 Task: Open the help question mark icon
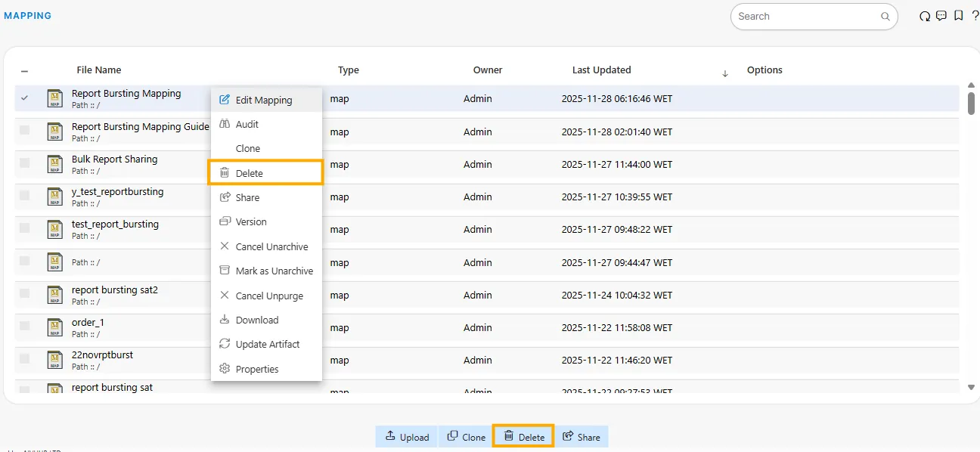975,16
